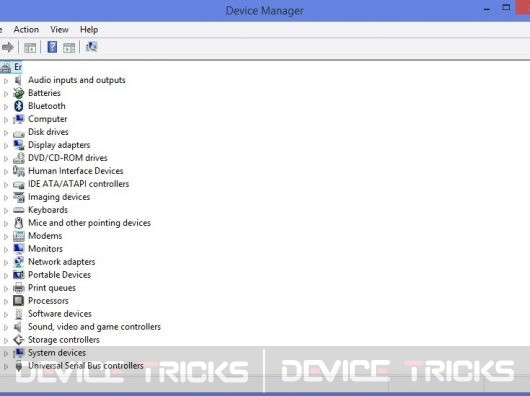This screenshot has height=396, width=530.
Task: Click the Properties pane toolbar icon
Action: click(69, 48)
